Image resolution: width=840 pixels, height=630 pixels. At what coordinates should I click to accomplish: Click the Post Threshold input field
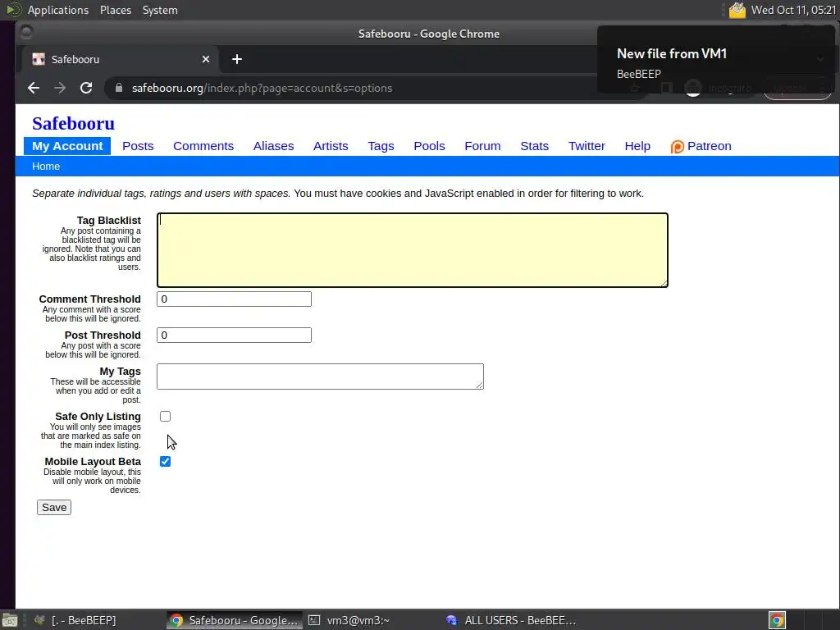(234, 335)
